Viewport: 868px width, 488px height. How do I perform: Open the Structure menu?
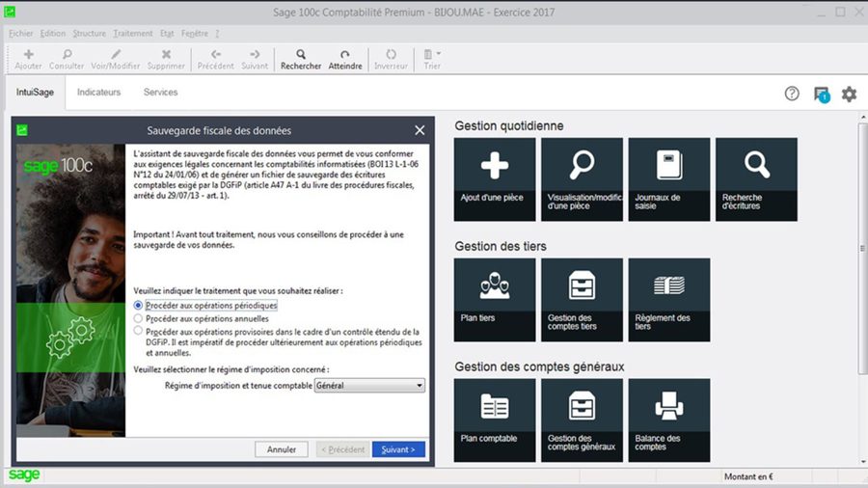pos(89,33)
